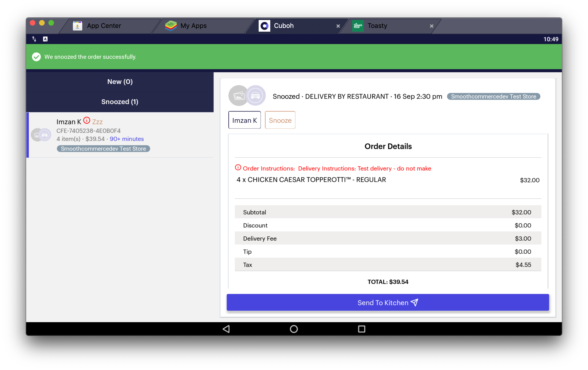
Task: Open the Snoozed (1) tab
Action: click(x=120, y=102)
